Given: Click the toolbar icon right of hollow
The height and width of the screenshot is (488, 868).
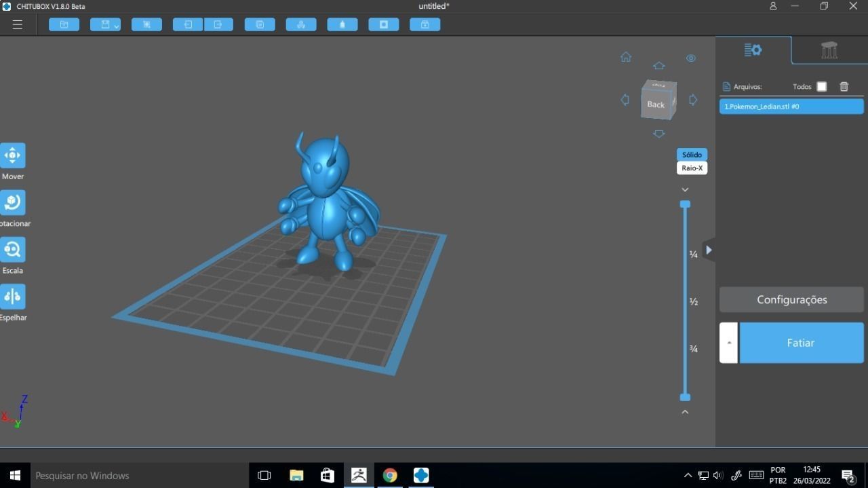Looking at the screenshot, I should coord(425,24).
